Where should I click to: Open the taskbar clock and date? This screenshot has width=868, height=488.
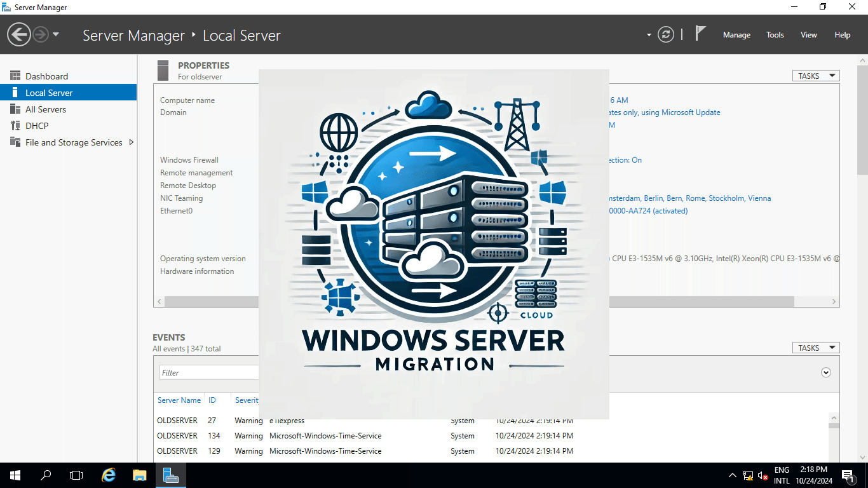814,475
